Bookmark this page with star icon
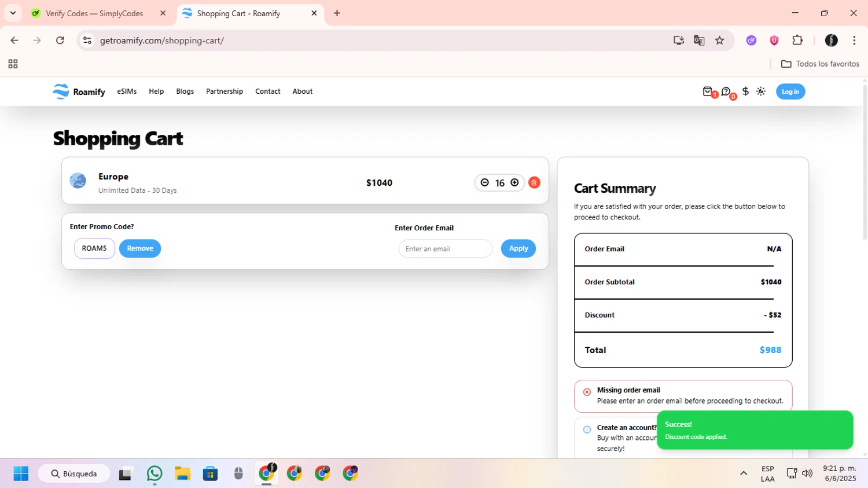Screen dimensions: 868x488 click(x=720, y=41)
